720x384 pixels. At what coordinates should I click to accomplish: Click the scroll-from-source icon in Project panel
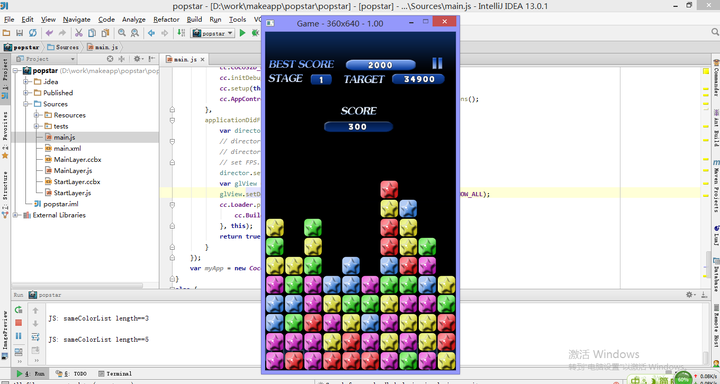110,59
